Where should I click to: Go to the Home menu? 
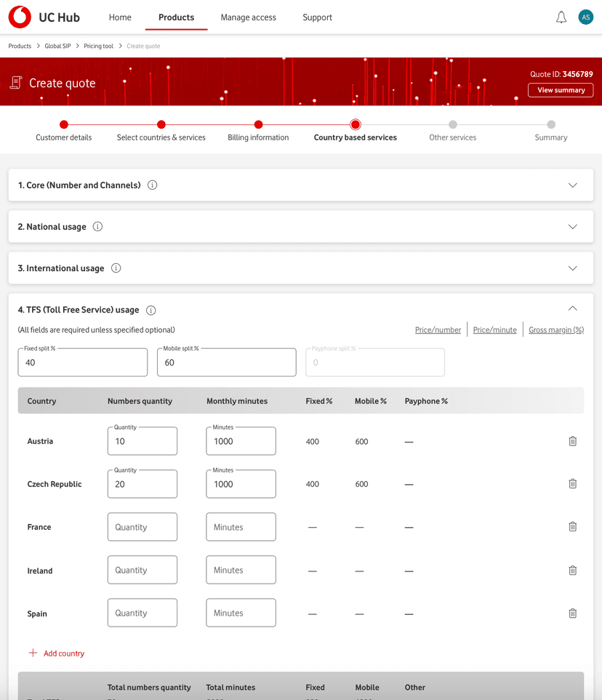120,17
